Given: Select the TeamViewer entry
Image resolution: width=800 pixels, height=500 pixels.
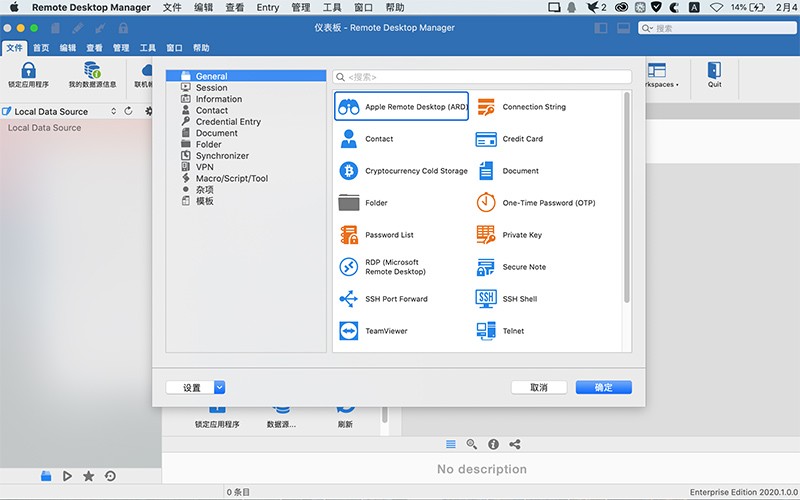Looking at the screenshot, I should [x=373, y=331].
